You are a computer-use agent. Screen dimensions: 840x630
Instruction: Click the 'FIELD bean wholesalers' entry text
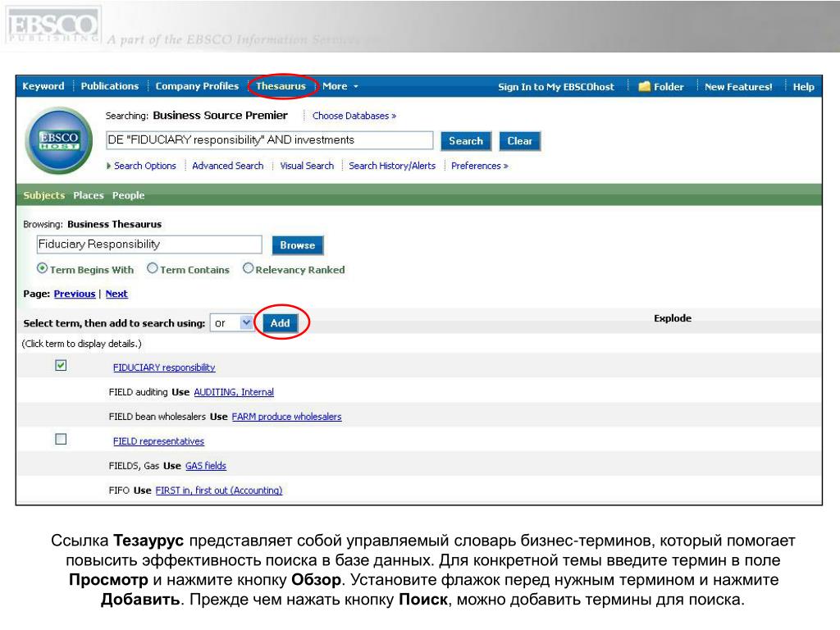[157, 417]
